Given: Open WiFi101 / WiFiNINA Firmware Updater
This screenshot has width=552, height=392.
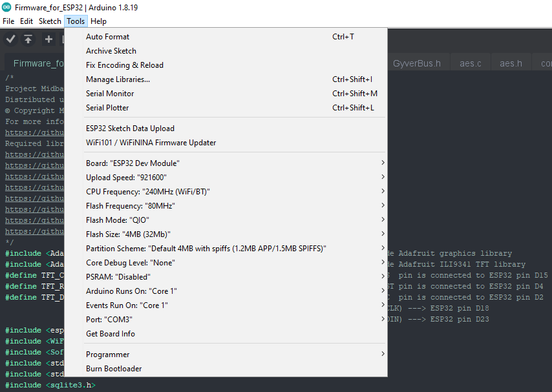Looking at the screenshot, I should click(x=226, y=143).
